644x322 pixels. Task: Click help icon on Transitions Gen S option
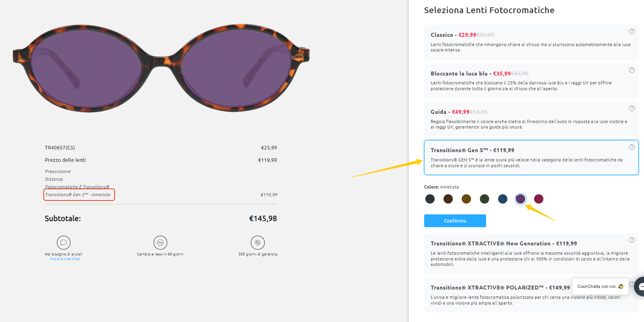point(632,147)
